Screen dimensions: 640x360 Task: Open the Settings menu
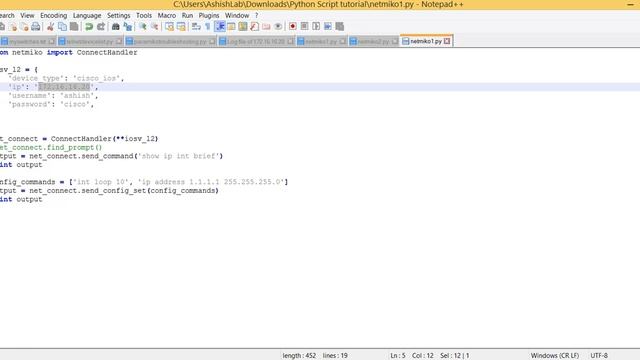click(118, 16)
